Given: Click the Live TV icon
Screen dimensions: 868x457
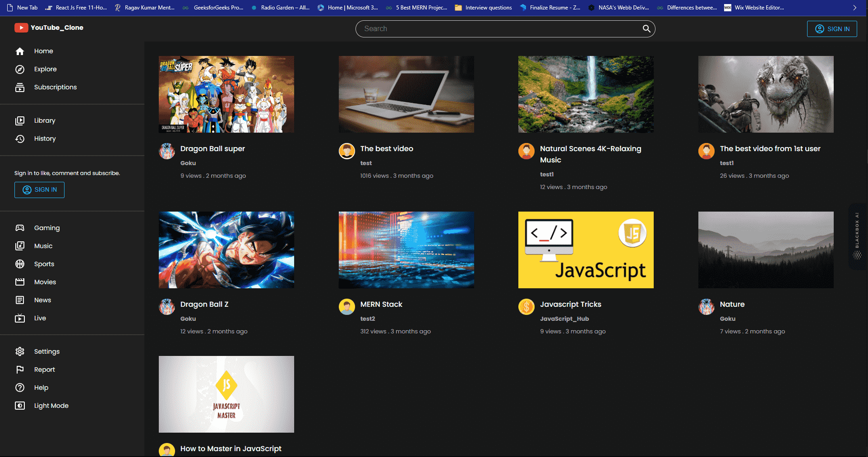Looking at the screenshot, I should (20, 318).
